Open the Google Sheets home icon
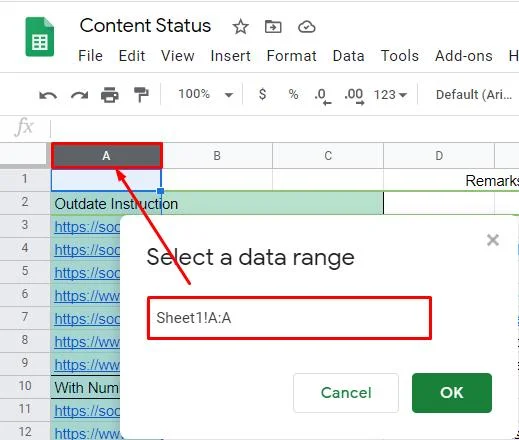Viewport: 519px width, 440px height. [40, 37]
